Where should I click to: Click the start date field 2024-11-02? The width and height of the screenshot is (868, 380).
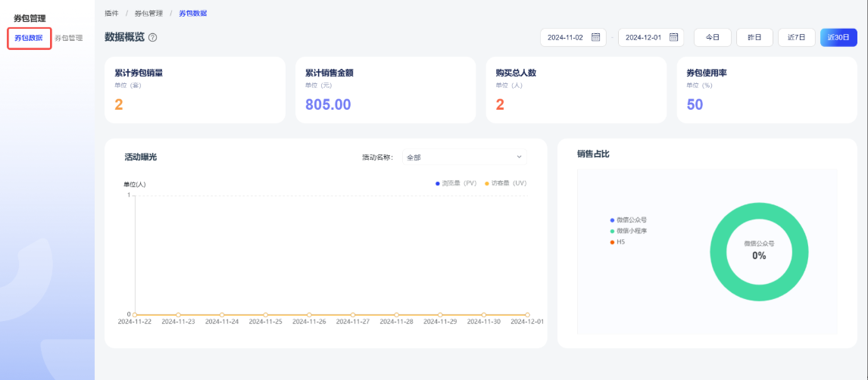(x=565, y=37)
